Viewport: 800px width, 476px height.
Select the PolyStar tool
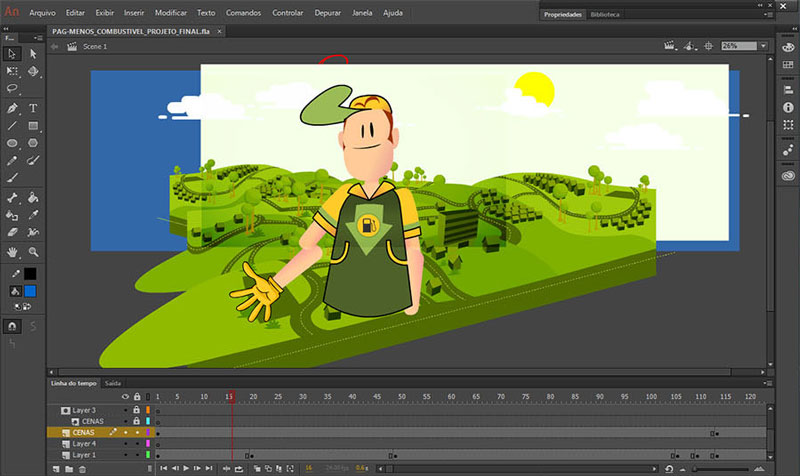[33, 143]
